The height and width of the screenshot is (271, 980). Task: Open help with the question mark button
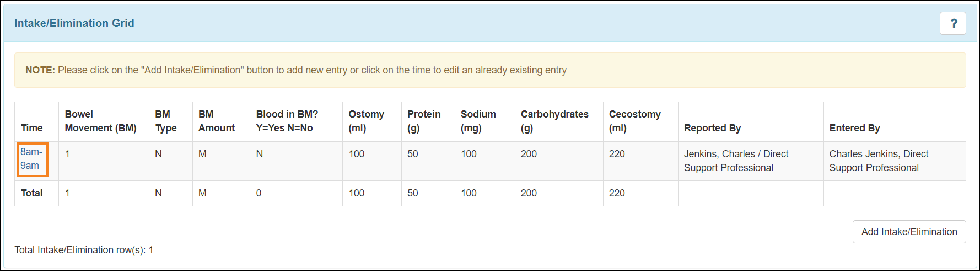pos(953,23)
